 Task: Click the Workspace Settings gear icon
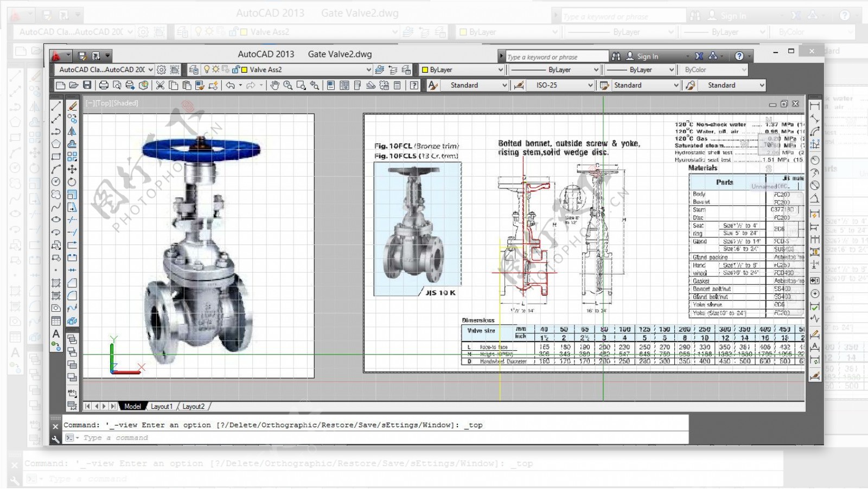point(161,69)
